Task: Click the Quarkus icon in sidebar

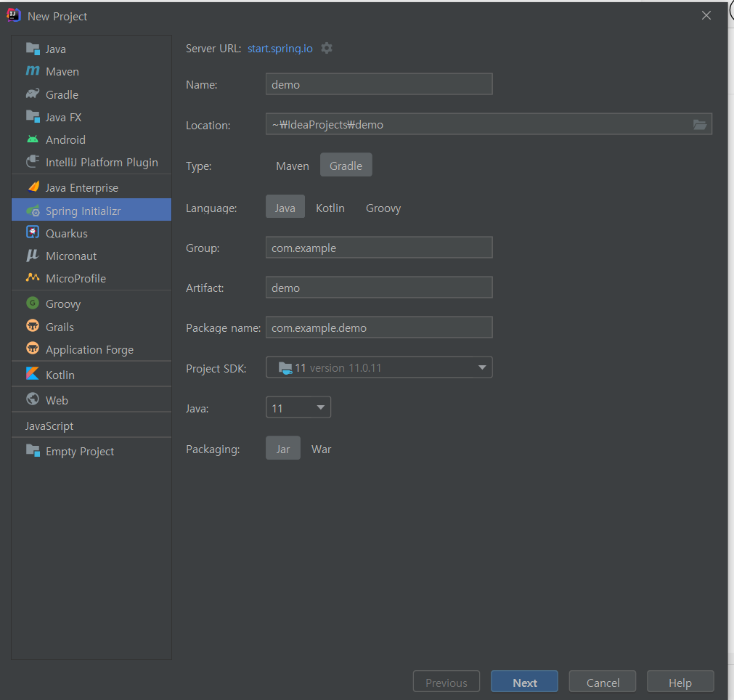Action: coord(33,232)
